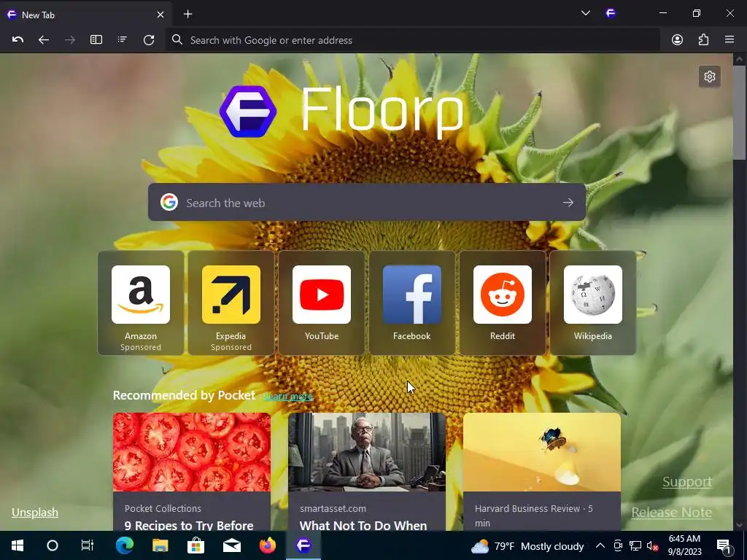Open the hamburger application menu

point(729,40)
